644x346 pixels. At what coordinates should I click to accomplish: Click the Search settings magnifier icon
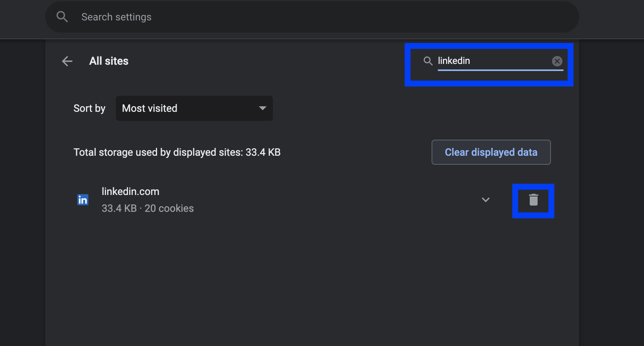62,16
